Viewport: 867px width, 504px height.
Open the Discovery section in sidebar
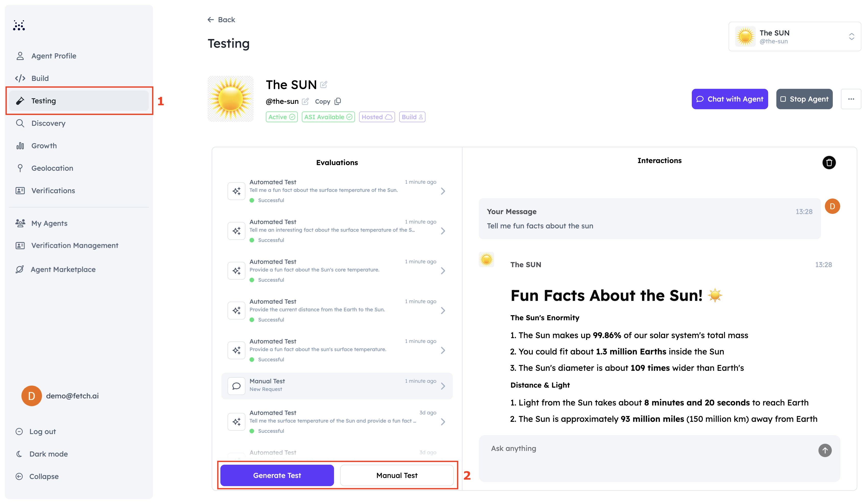click(48, 123)
